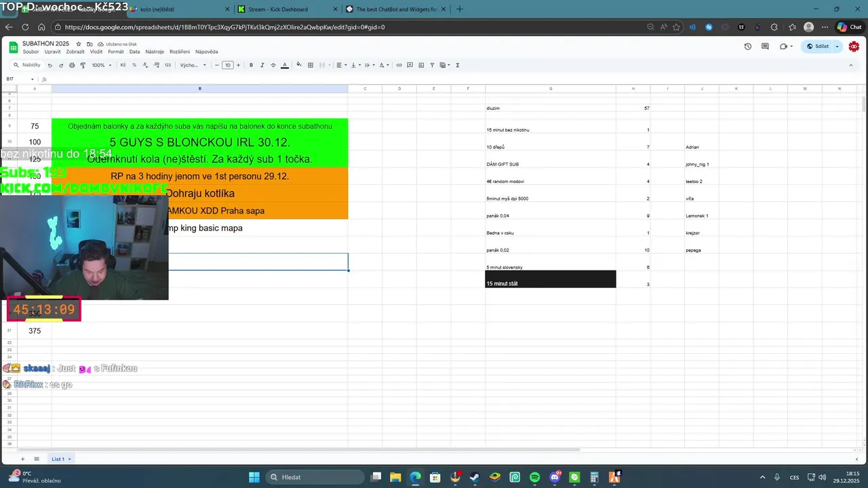Insert a comment

[410, 65]
